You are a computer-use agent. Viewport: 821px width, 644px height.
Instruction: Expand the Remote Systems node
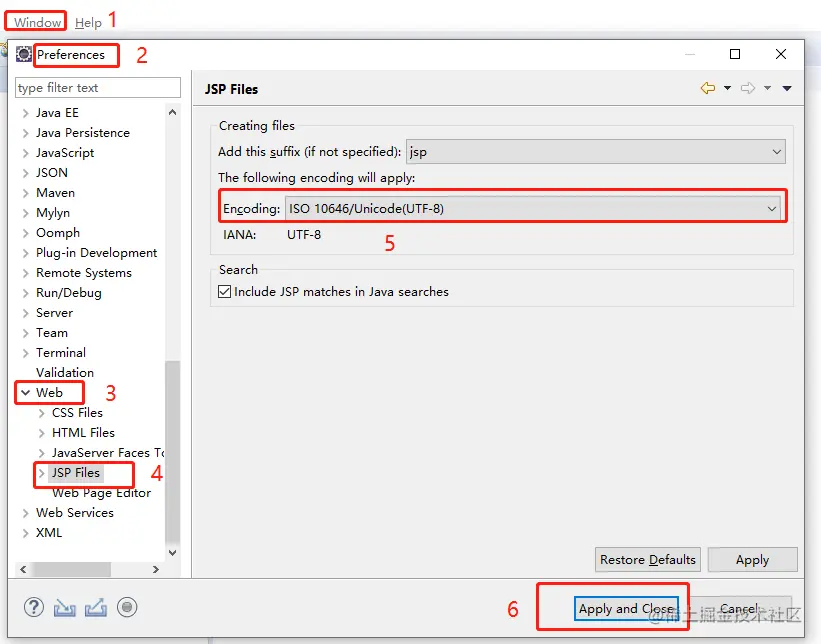[25, 273]
